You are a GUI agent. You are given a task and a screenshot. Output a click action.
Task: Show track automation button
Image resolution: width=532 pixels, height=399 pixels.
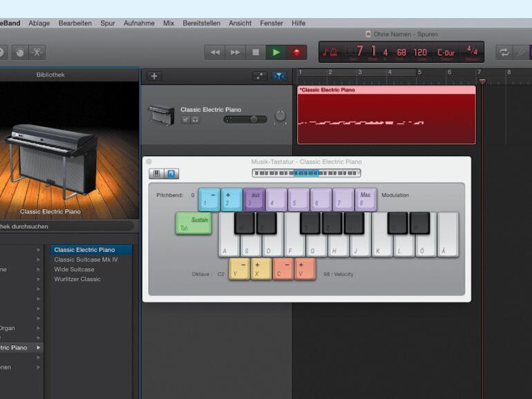260,76
